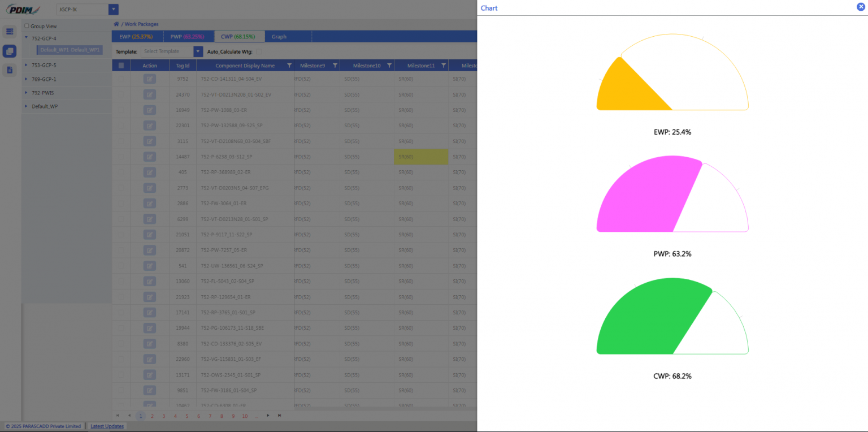Enable the Group View checkbox

tap(27, 26)
